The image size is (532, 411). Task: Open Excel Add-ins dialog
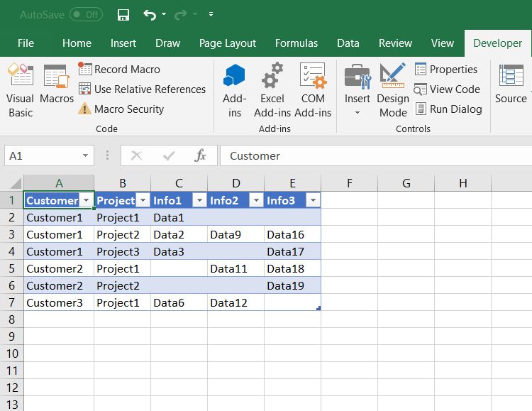[x=272, y=90]
